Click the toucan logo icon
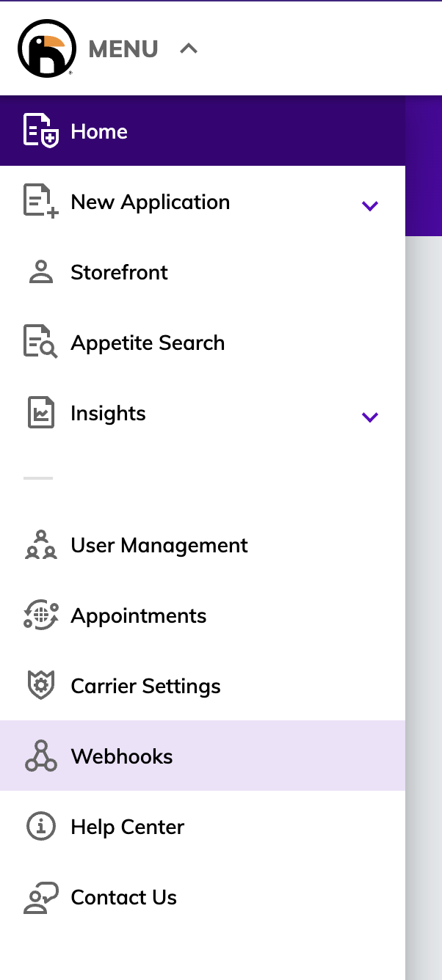The image size is (442, 980). (46, 48)
